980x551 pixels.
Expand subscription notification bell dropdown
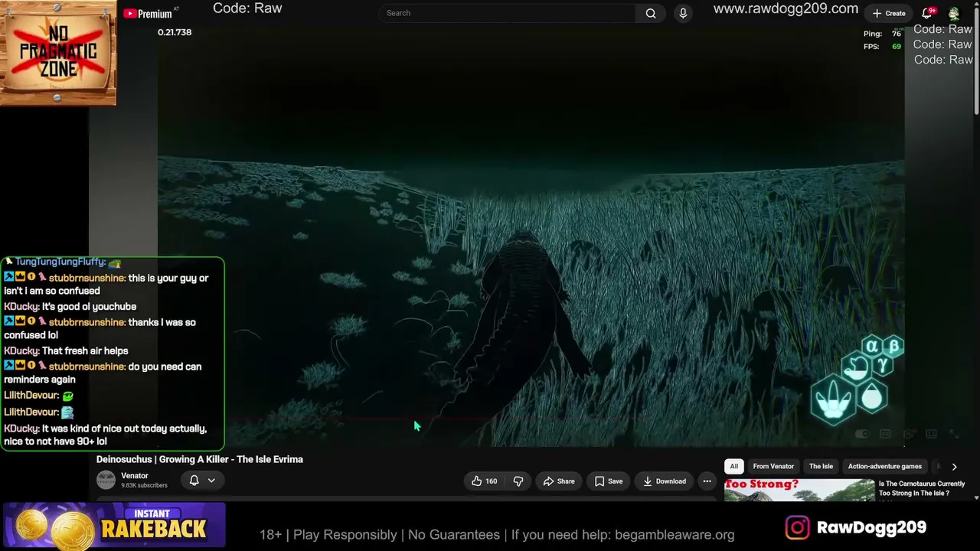pos(202,481)
